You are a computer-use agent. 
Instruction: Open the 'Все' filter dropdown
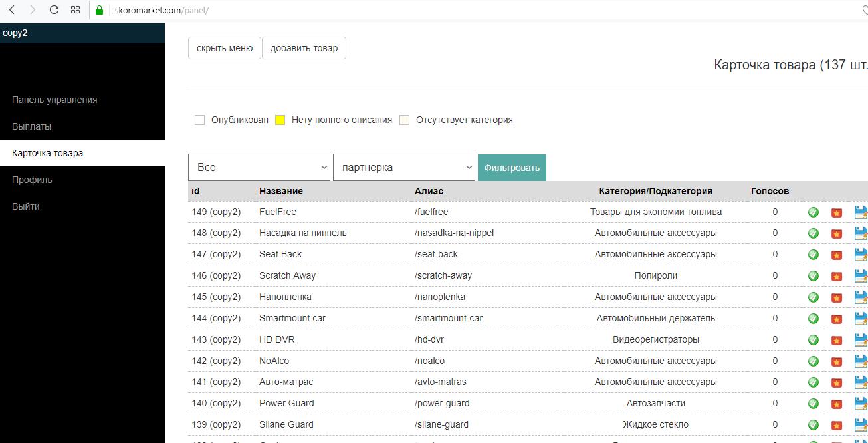click(x=259, y=168)
